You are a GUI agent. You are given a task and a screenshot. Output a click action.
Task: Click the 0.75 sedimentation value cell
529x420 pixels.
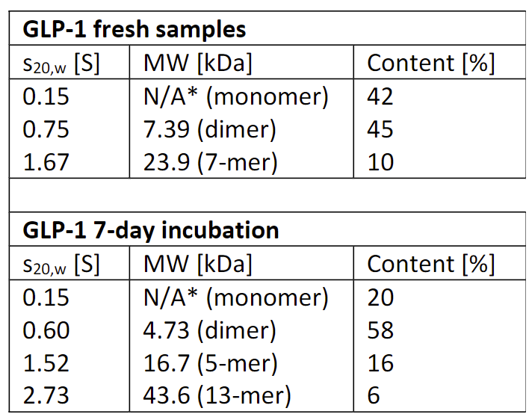(x=46, y=129)
